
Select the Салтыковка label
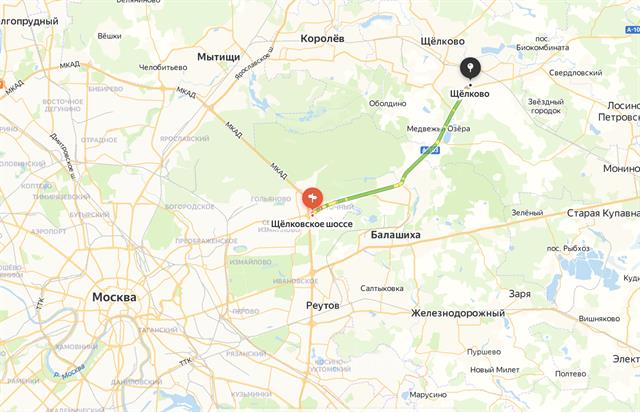(382, 288)
